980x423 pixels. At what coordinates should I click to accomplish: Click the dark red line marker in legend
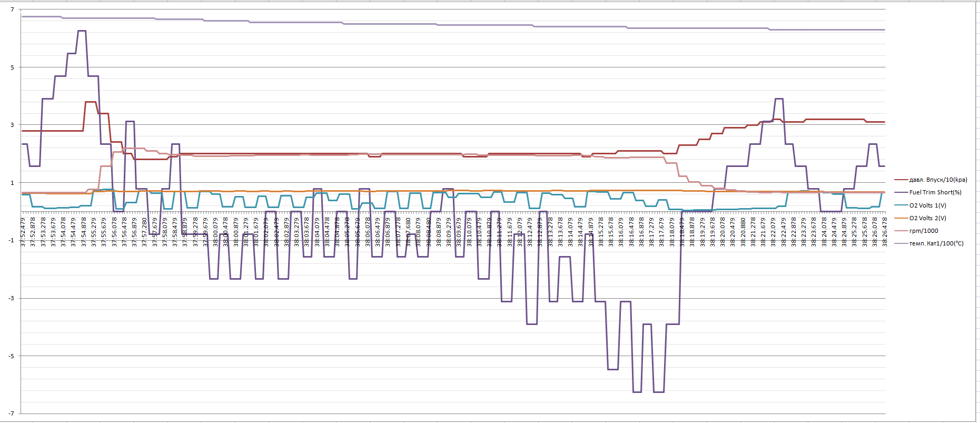pos(900,180)
